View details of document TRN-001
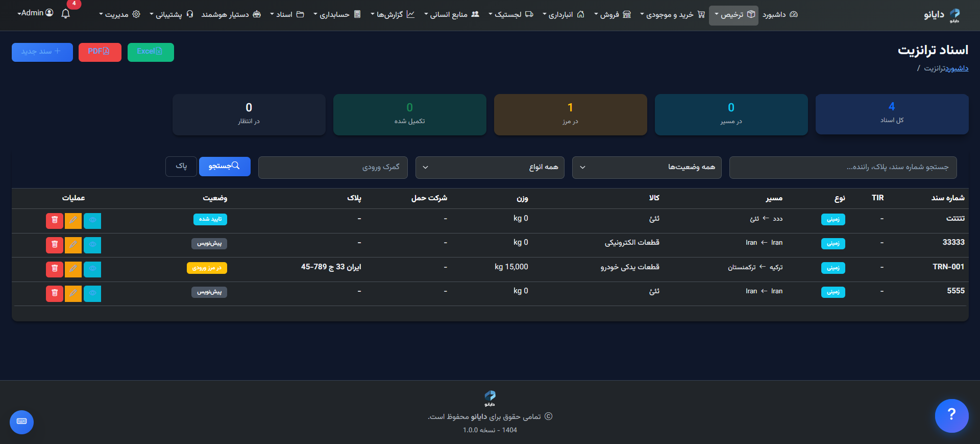 coord(92,269)
